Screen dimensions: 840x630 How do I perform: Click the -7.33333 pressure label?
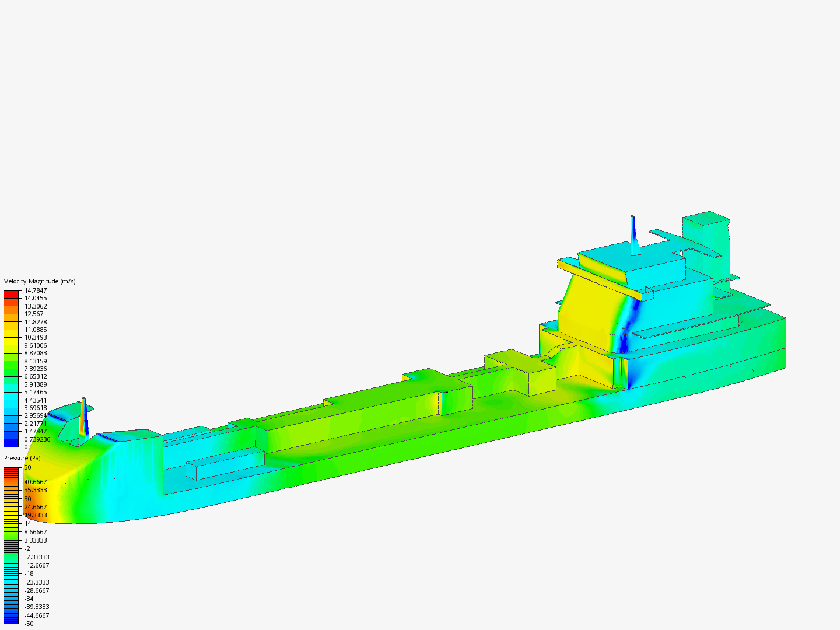(37, 557)
